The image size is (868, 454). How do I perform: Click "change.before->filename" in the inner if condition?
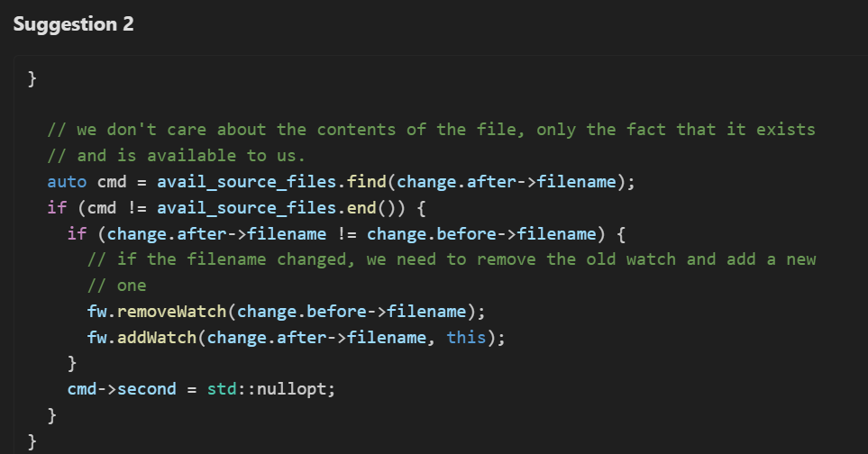click(x=481, y=234)
